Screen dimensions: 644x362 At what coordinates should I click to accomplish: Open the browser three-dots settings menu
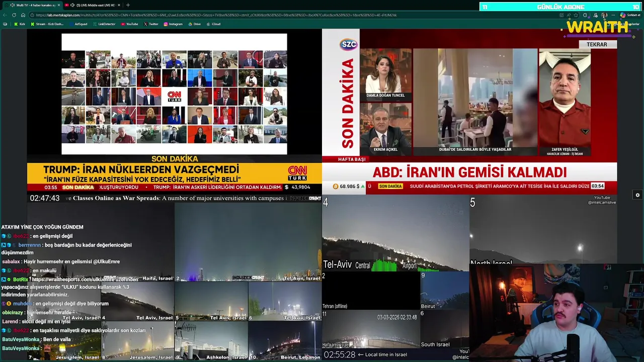613,15
